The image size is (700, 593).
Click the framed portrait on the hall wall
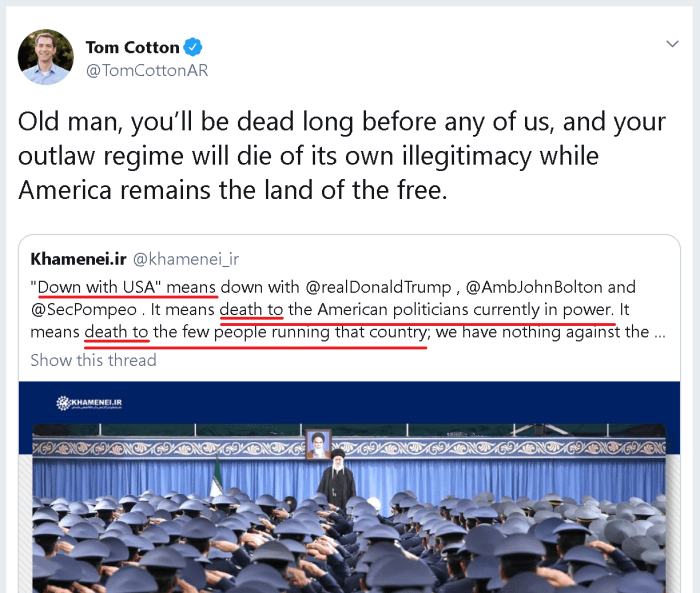tap(319, 444)
